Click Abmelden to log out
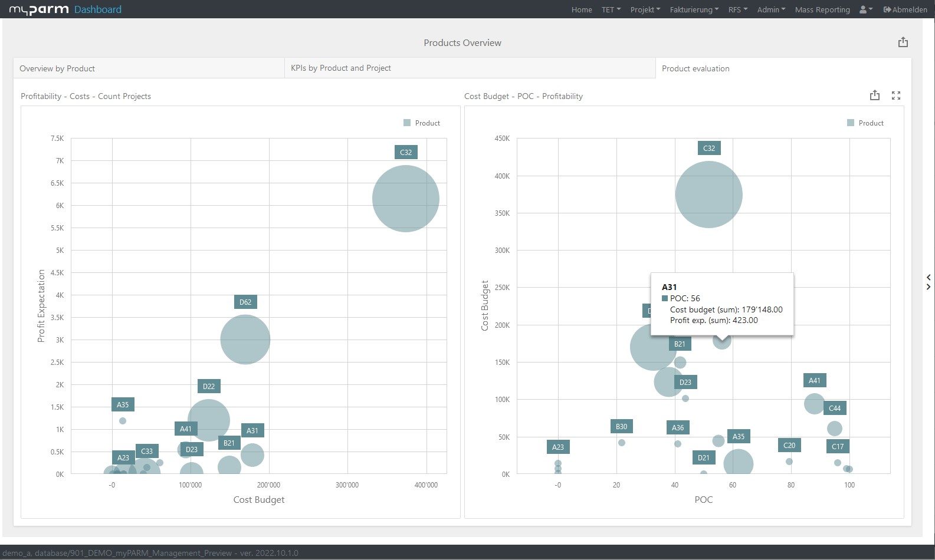 905,9
